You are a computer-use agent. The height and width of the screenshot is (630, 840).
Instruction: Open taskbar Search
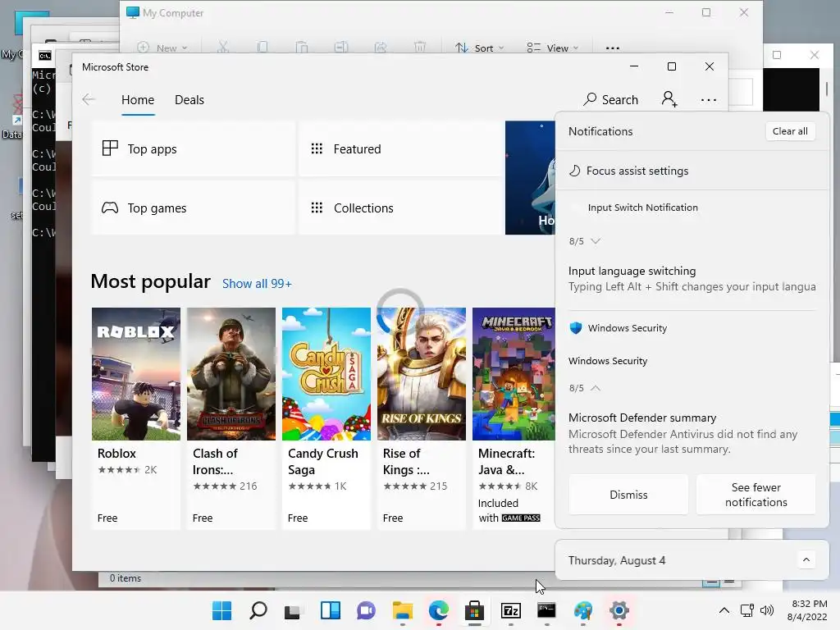coord(258,610)
